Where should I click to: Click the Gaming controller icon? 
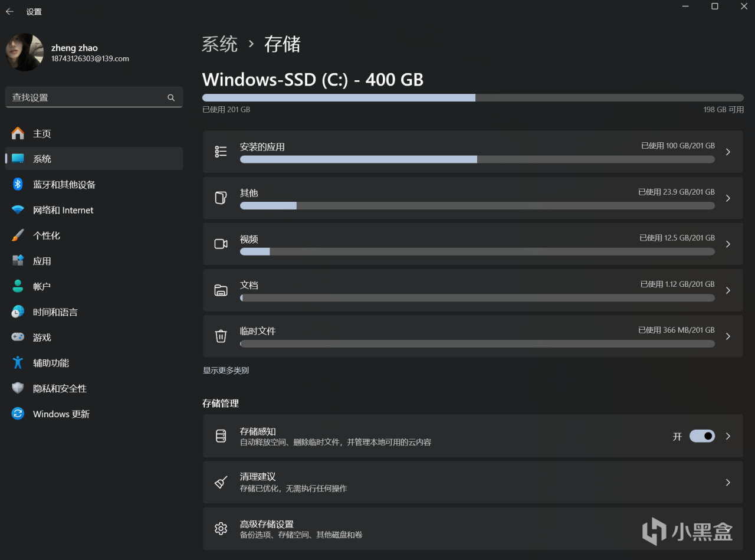[x=18, y=337]
